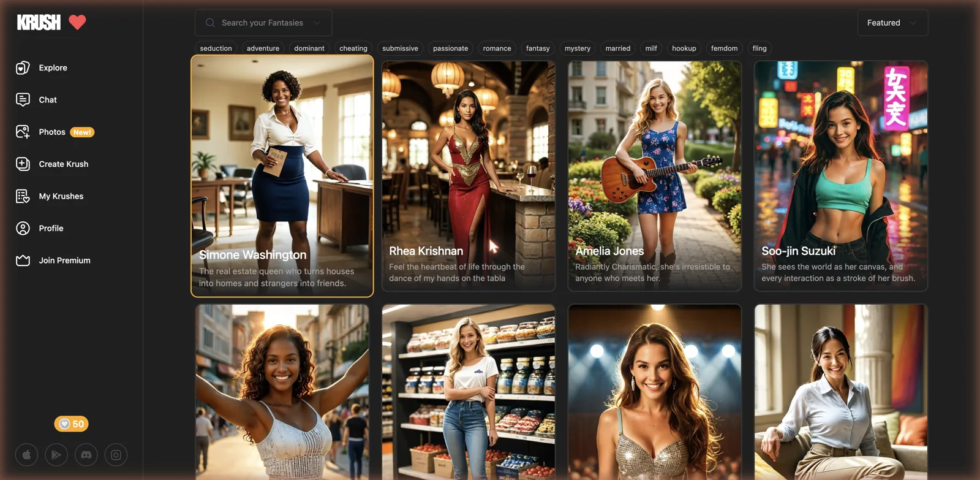This screenshot has width=980, height=480.
Task: Open the Discord icon at bottom
Action: 86,455
